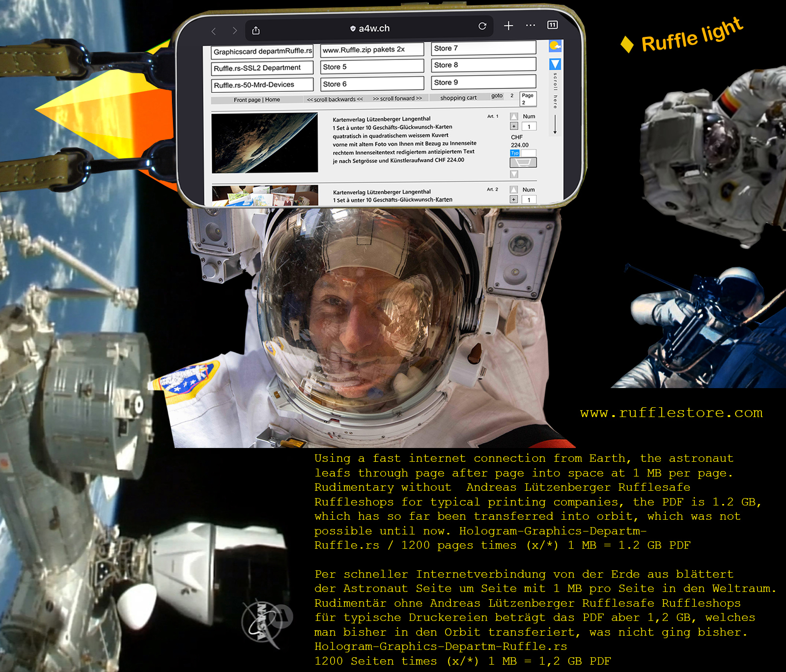The height and width of the screenshot is (672, 786).
Task: Tap the share icon in browser bar
Action: pos(256,30)
